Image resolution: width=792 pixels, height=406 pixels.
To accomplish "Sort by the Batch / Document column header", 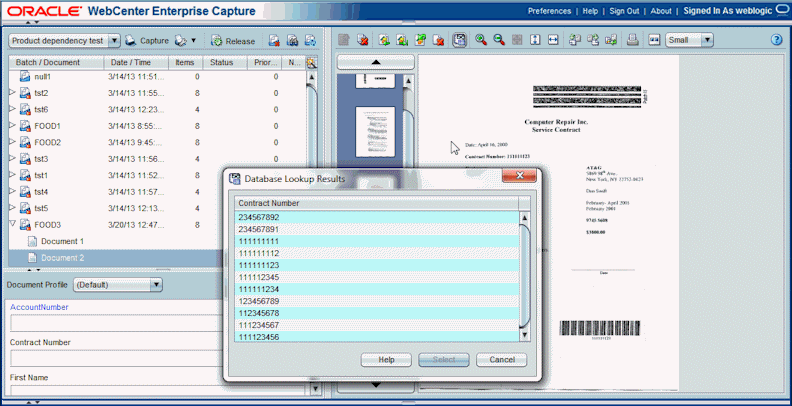I will pos(57,63).
